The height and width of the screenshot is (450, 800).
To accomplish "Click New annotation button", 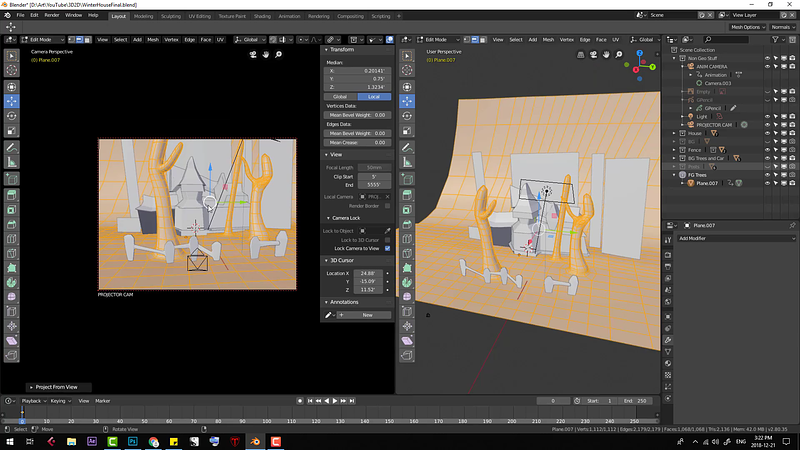I will [367, 315].
